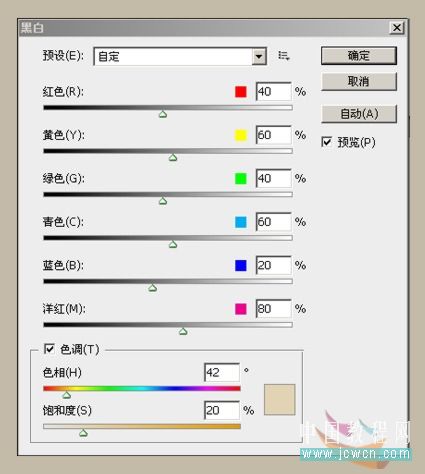This screenshot has height=474, width=425.
Task: Click the yellow color swatch icon
Action: tap(241, 135)
